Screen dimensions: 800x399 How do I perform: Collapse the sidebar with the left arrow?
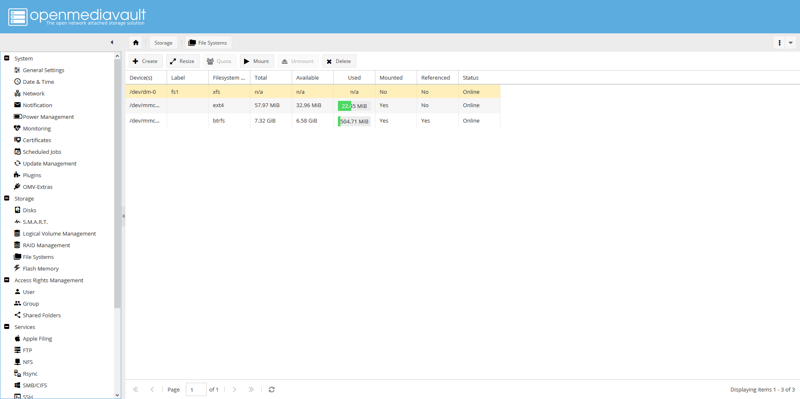[112, 42]
